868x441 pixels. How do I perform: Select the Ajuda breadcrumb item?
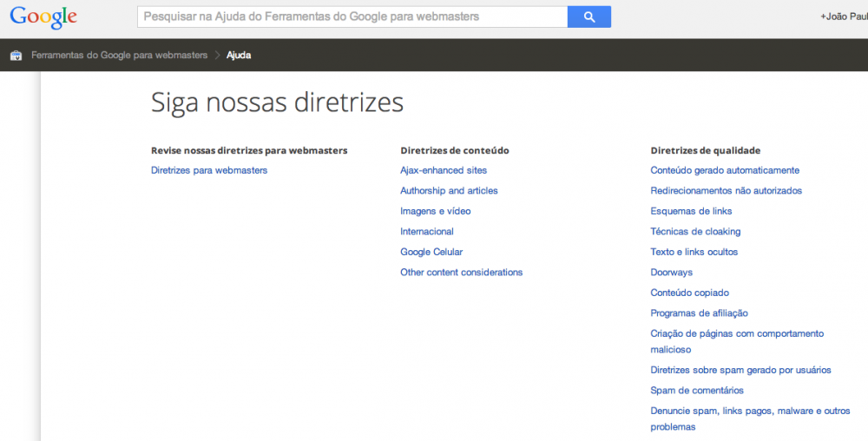[x=239, y=56]
